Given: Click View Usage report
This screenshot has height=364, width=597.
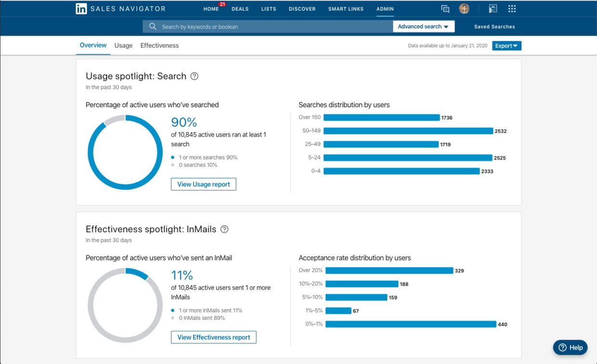Looking at the screenshot, I should 203,184.
